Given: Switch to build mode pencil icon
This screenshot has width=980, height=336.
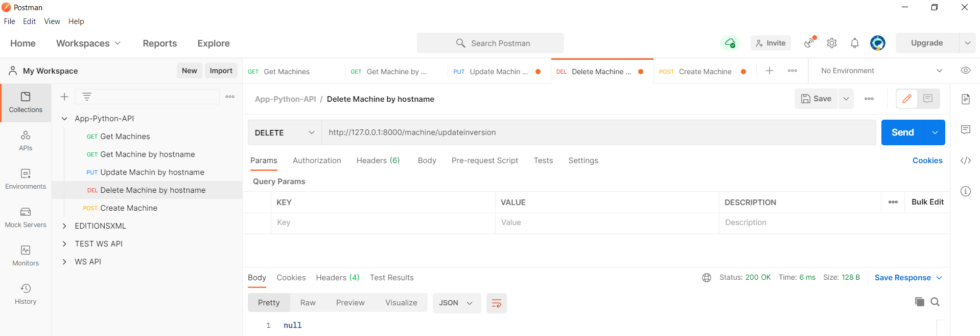Looking at the screenshot, I should click(907, 99).
